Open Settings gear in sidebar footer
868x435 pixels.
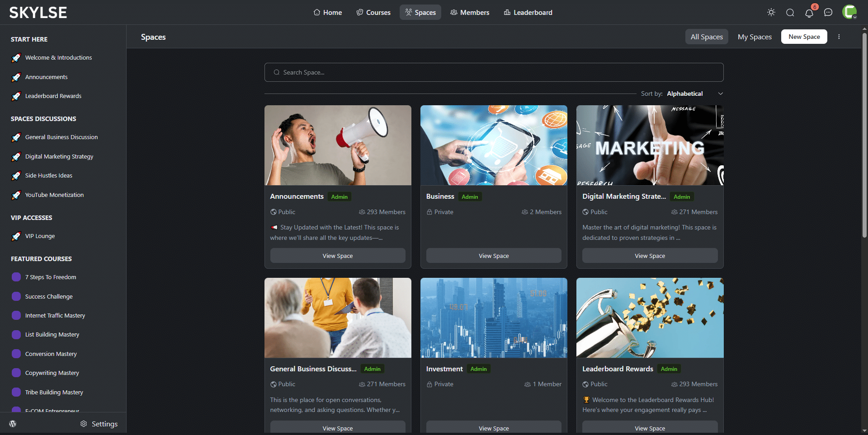[99, 424]
